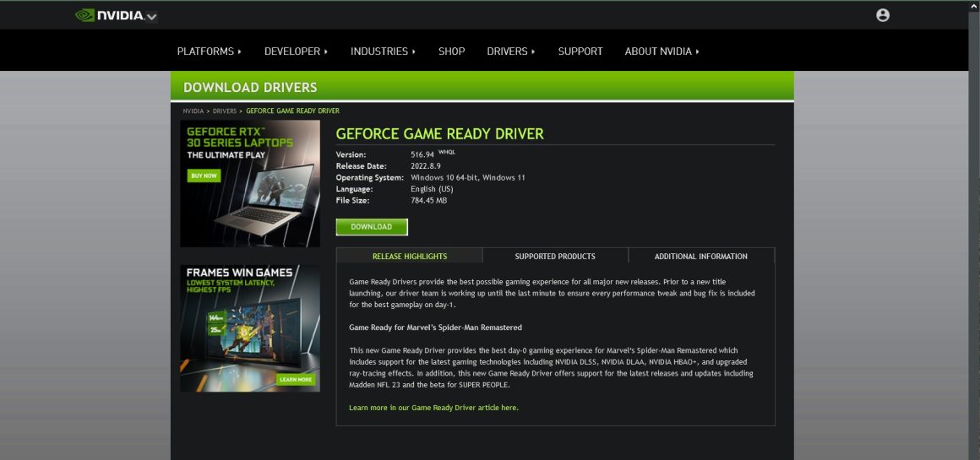Click the WHQL label beside the version
Screen dimensions: 980x460
[x=447, y=152]
